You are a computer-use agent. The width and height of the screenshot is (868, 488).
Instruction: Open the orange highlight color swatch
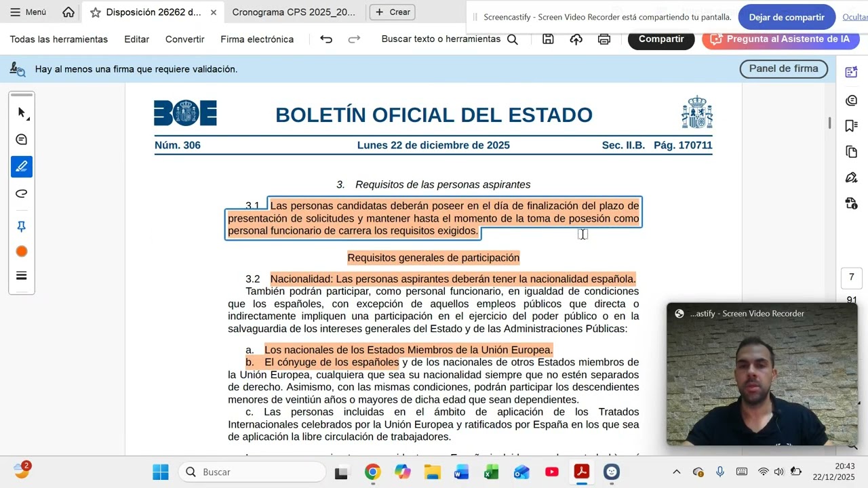click(x=22, y=251)
